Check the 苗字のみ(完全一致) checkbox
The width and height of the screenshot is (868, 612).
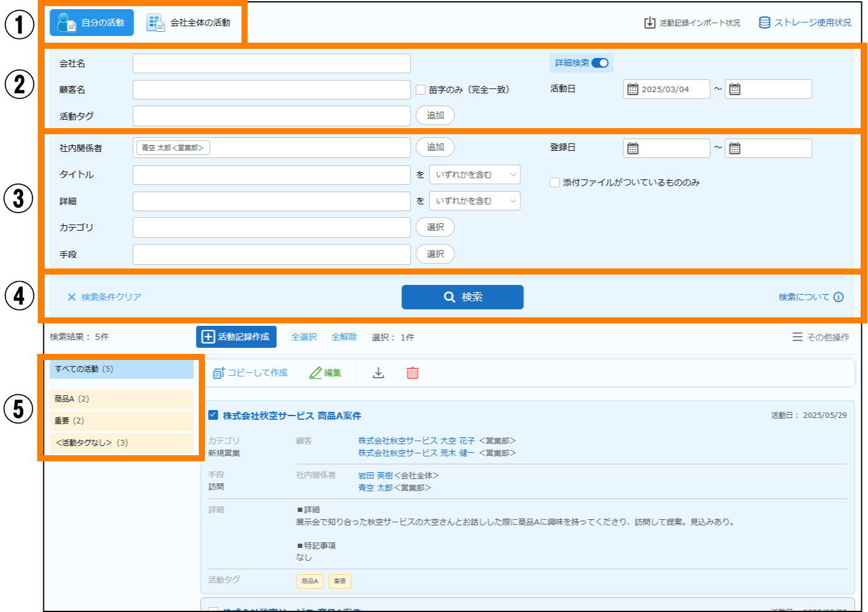[421, 90]
